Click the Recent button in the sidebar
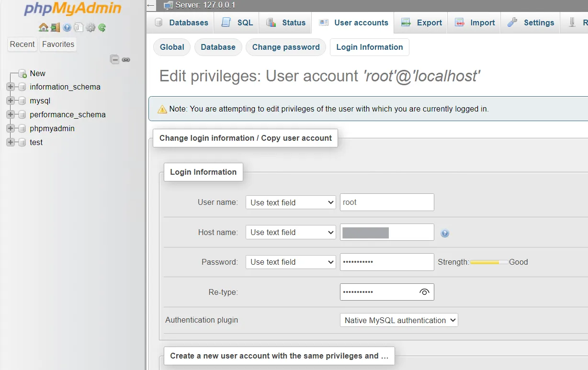Viewport: 588px width, 370px height. point(22,44)
